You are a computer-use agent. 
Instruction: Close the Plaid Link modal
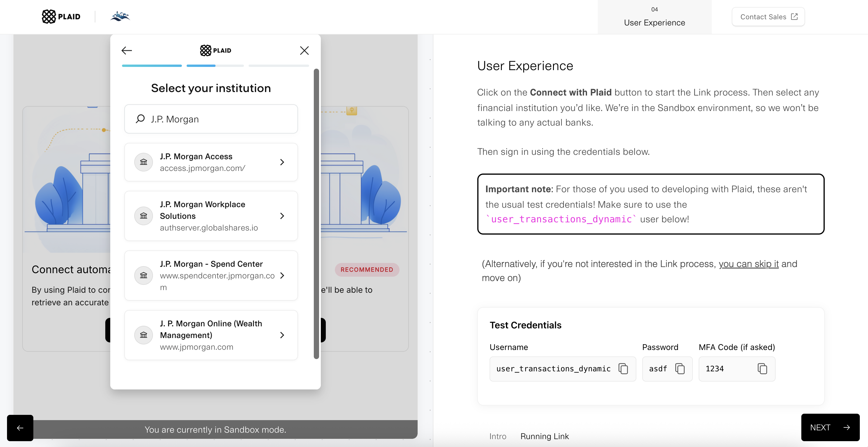(x=304, y=51)
